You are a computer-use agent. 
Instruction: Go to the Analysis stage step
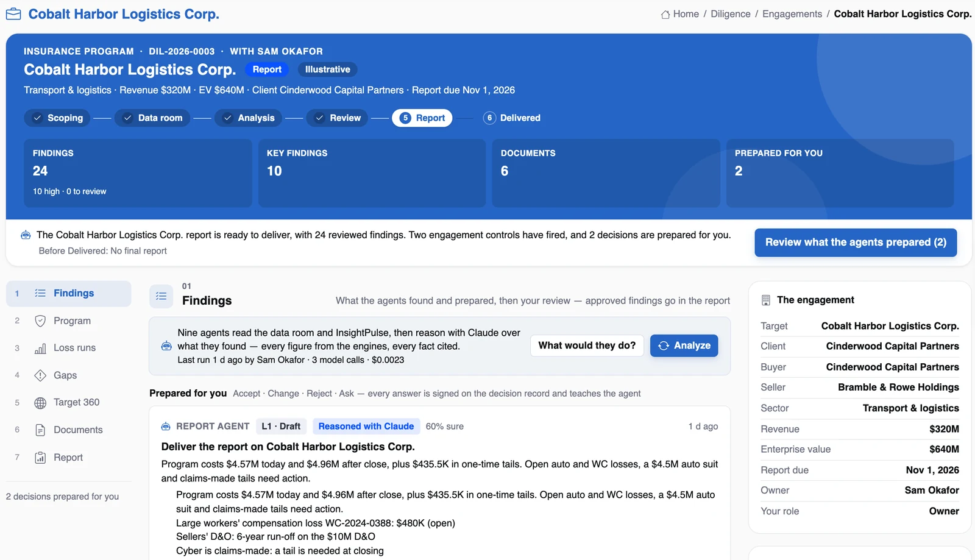pos(248,118)
